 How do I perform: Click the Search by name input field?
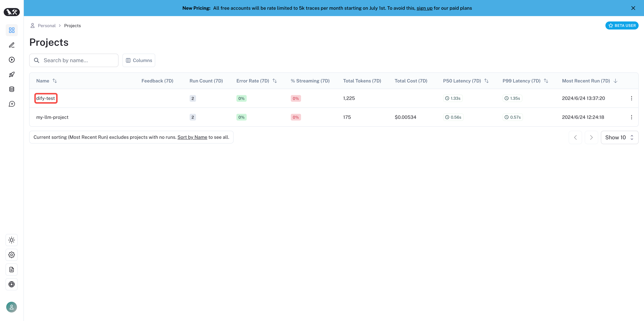(78, 61)
